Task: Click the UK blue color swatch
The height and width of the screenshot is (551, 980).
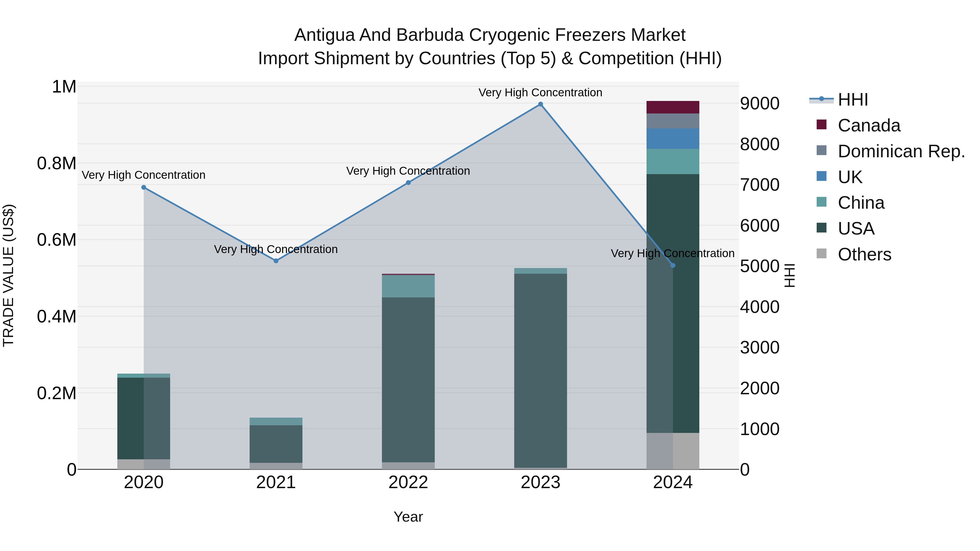Action: 822,176
